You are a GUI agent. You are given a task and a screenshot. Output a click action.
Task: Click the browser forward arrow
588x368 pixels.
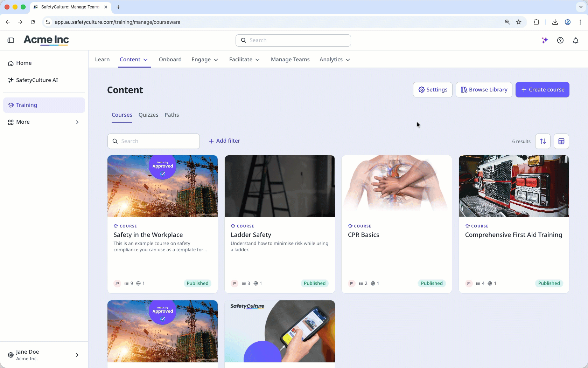point(20,22)
